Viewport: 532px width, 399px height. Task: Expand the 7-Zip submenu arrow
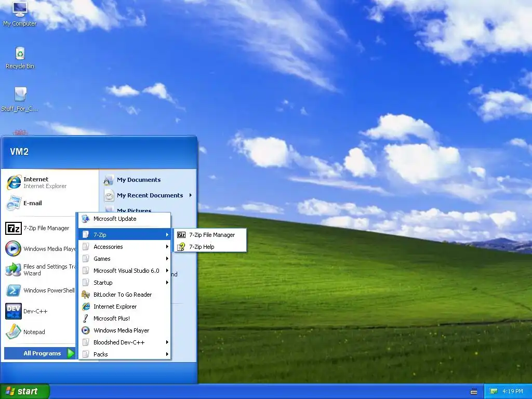(167, 235)
